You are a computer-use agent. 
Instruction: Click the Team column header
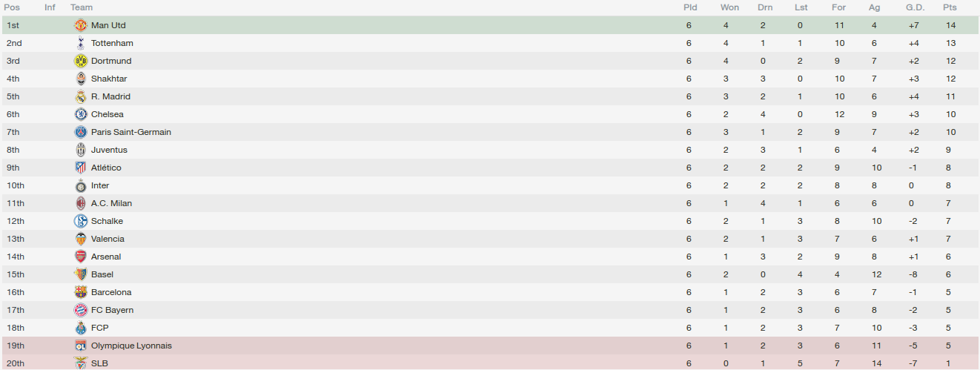(82, 7)
